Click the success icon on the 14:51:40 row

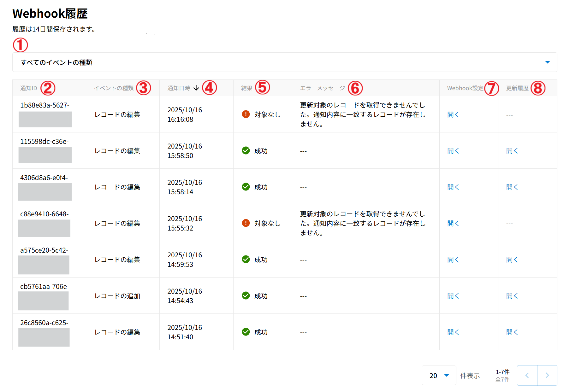(246, 332)
